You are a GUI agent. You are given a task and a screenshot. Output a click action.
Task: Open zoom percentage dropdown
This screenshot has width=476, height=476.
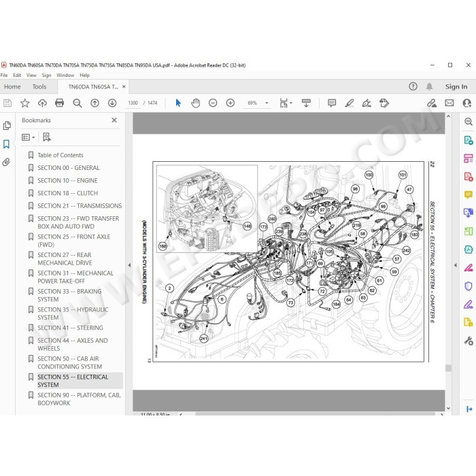tap(267, 103)
